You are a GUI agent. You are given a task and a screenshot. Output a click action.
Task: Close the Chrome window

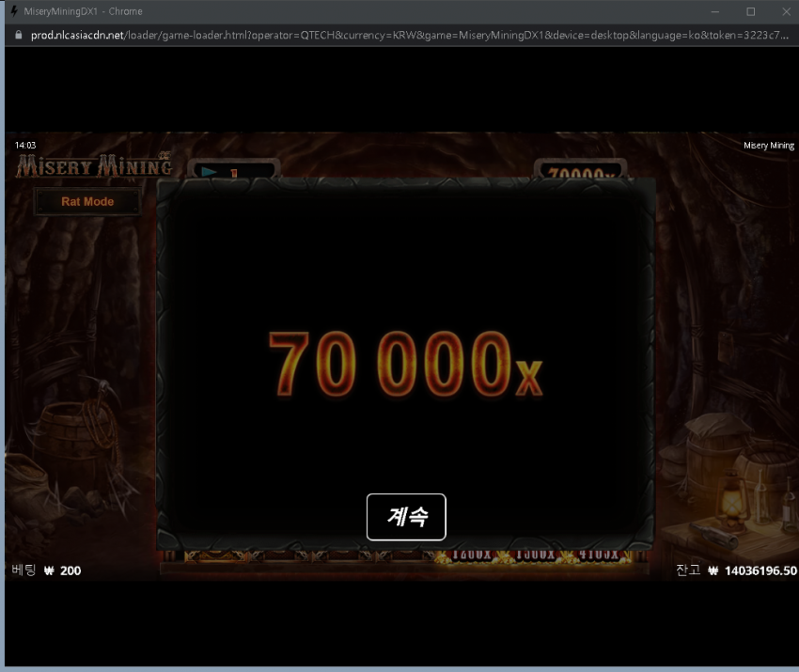click(x=786, y=11)
